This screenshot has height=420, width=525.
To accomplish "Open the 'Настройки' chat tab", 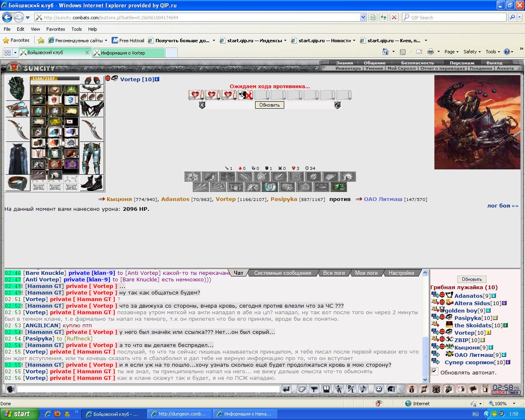I will [401, 273].
